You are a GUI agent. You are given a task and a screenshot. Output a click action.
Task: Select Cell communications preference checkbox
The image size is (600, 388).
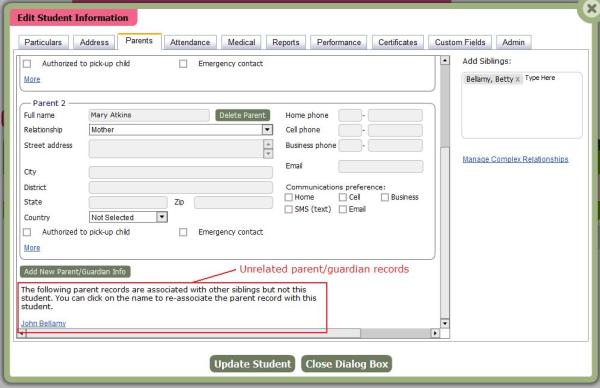343,197
